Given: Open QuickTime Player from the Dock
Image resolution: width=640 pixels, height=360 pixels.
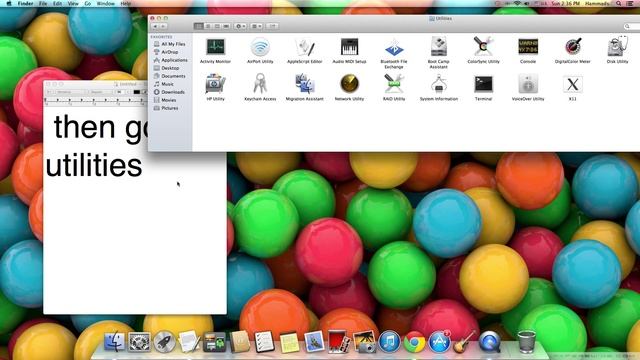Looking at the screenshot, I should pos(490,342).
